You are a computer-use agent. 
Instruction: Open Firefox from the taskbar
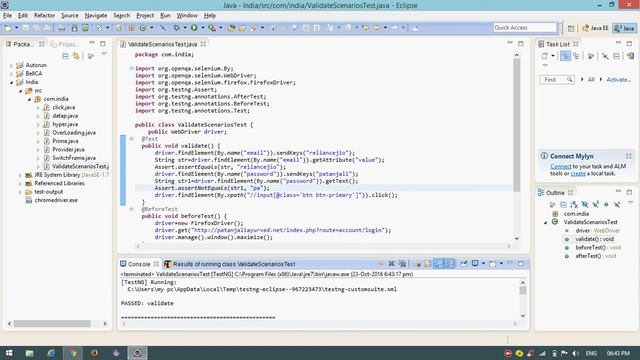point(94,353)
